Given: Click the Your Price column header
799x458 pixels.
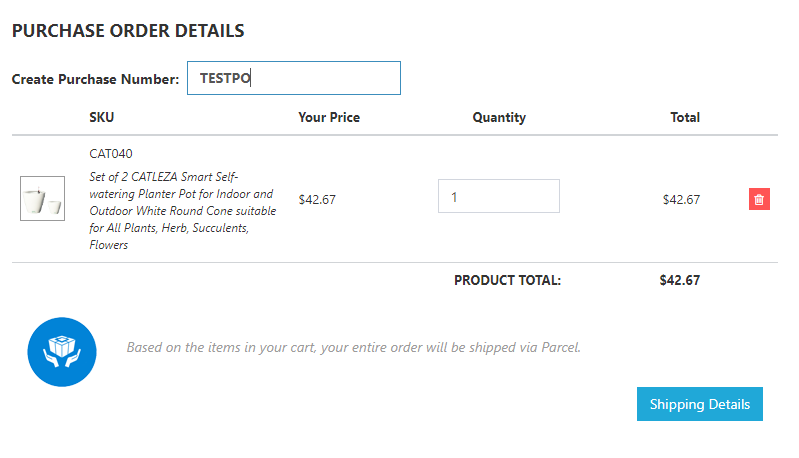Looking at the screenshot, I should [x=329, y=117].
